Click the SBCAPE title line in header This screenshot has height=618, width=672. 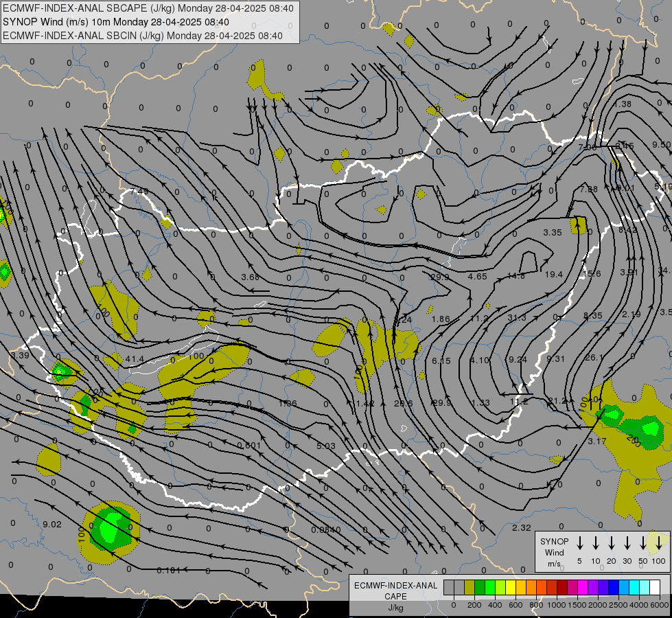[148, 8]
